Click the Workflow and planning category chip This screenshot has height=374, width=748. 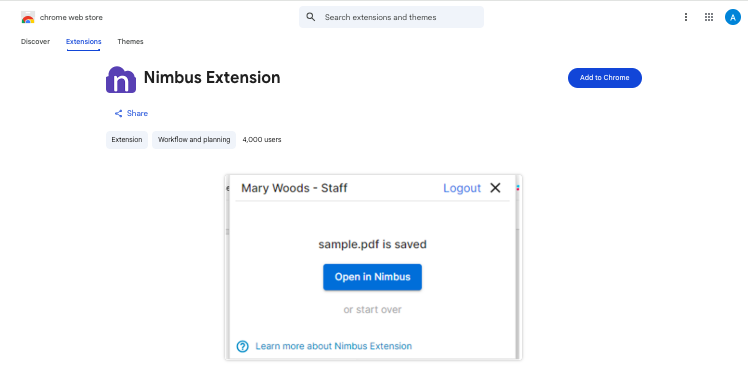point(194,140)
